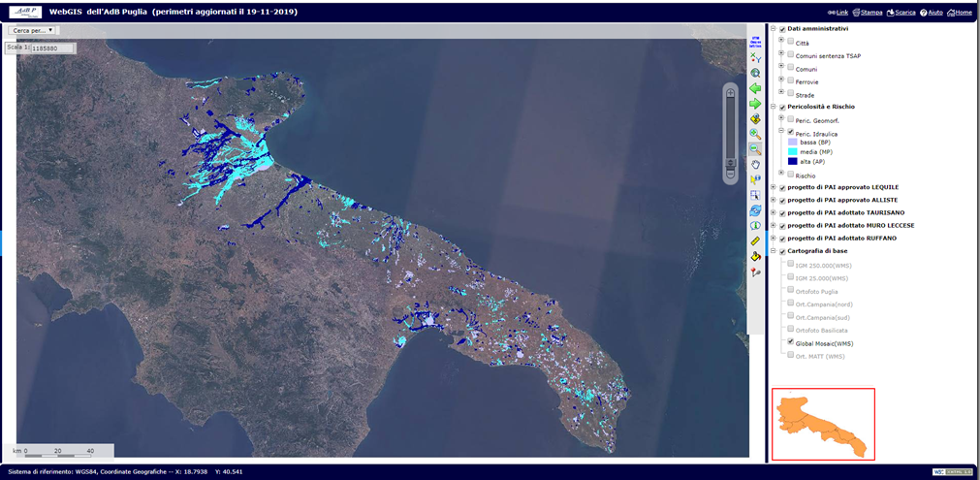Click the vertical zoom slider handle
This screenshot has height=480, width=980.
730,163
